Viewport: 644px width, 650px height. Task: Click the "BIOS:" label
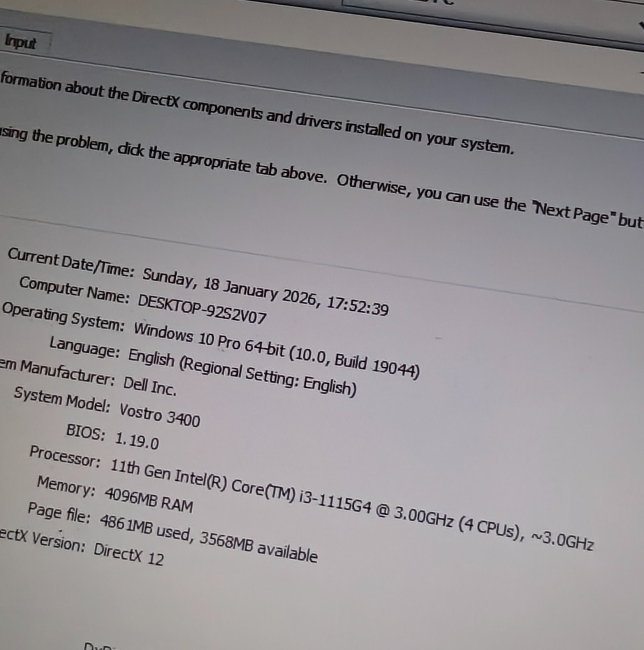(x=86, y=432)
